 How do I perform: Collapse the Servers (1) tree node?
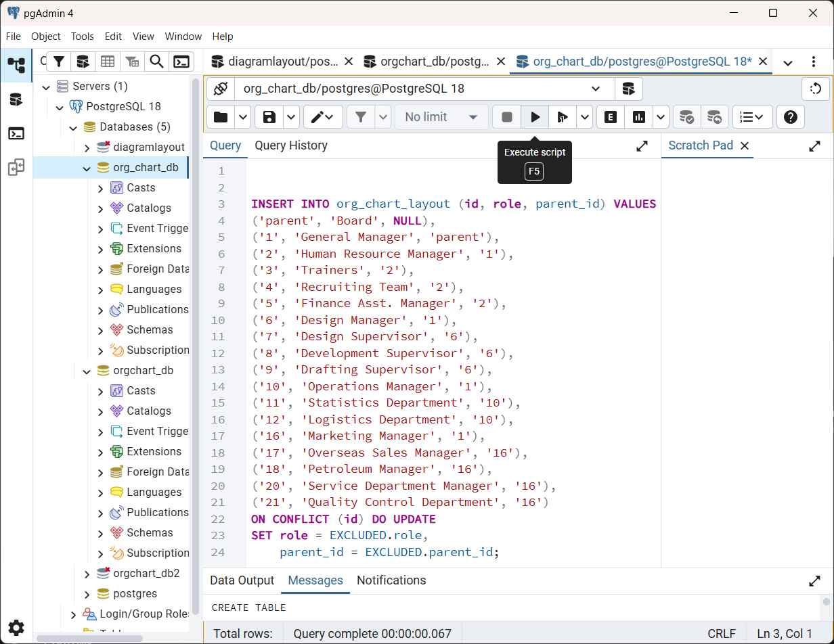coord(46,87)
